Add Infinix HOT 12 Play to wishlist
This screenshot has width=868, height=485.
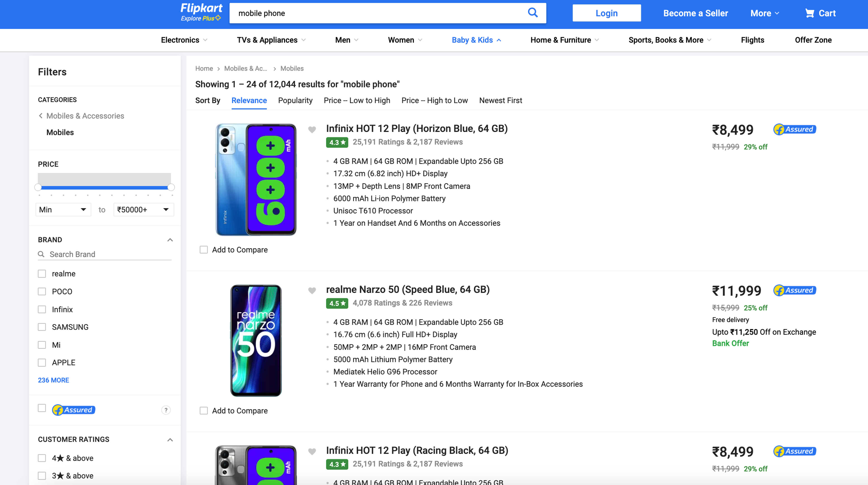click(312, 130)
